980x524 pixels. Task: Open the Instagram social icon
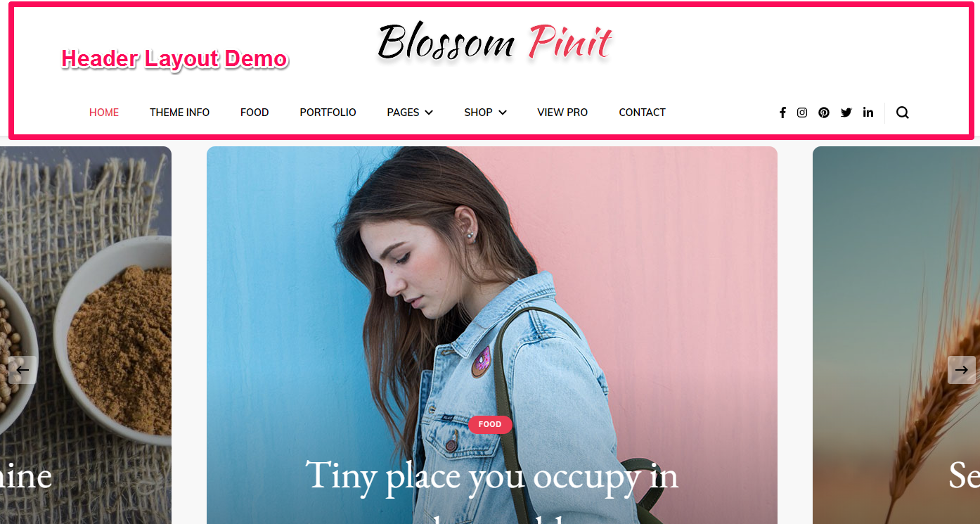(802, 113)
